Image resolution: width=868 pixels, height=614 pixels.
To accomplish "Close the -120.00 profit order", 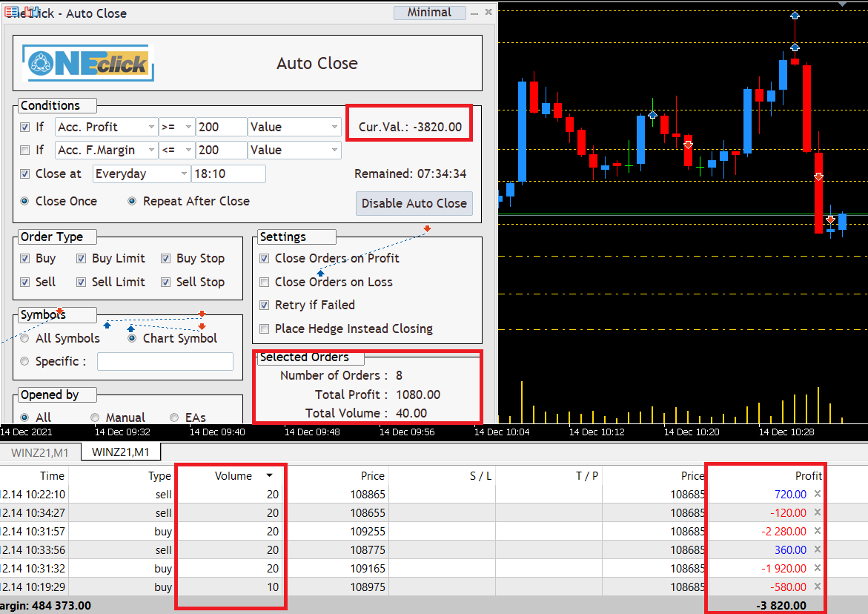I will [x=818, y=512].
